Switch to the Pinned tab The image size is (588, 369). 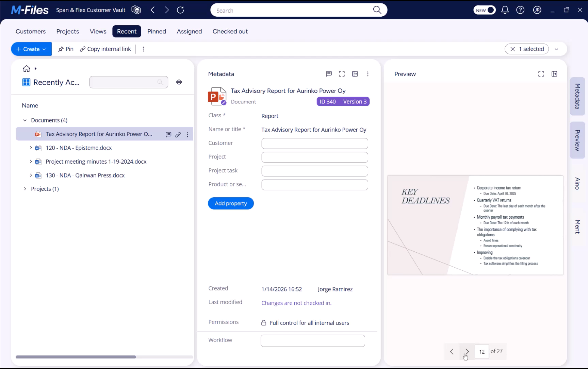click(157, 31)
